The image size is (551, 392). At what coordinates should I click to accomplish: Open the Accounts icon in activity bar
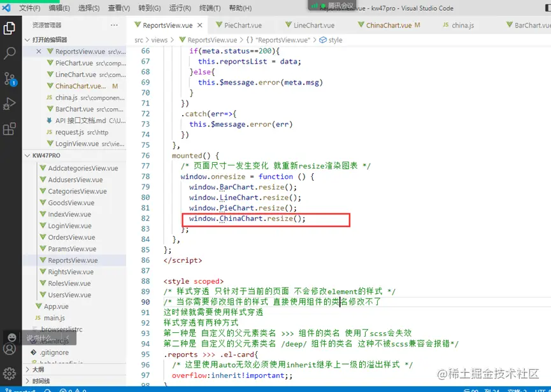[x=10, y=349]
